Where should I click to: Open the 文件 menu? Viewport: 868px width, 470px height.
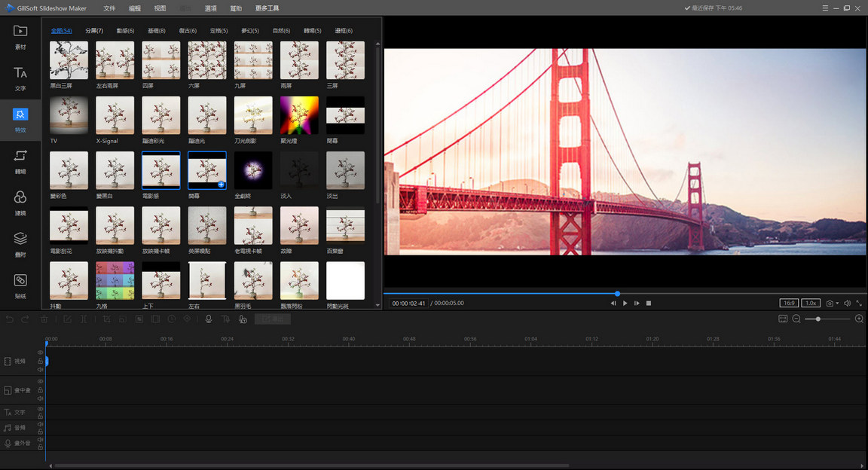[x=109, y=8]
